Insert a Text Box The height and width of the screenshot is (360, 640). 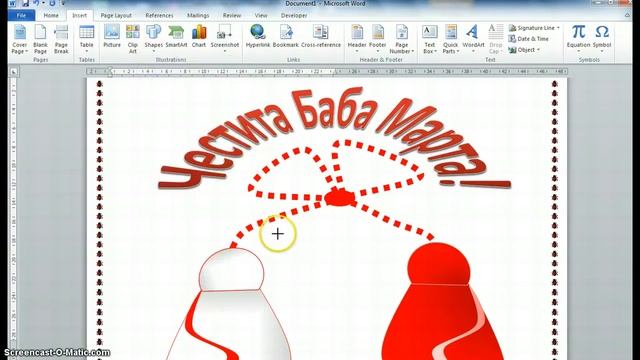click(429, 40)
